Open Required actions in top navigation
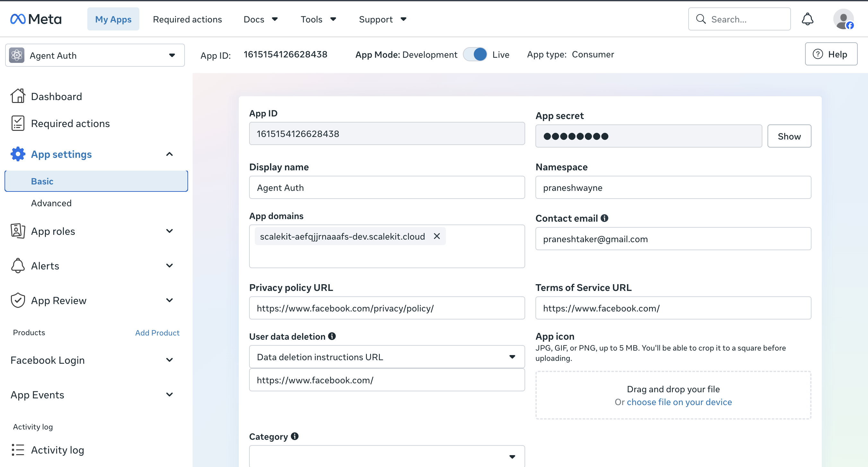Image resolution: width=868 pixels, height=467 pixels. pyautogui.click(x=187, y=19)
